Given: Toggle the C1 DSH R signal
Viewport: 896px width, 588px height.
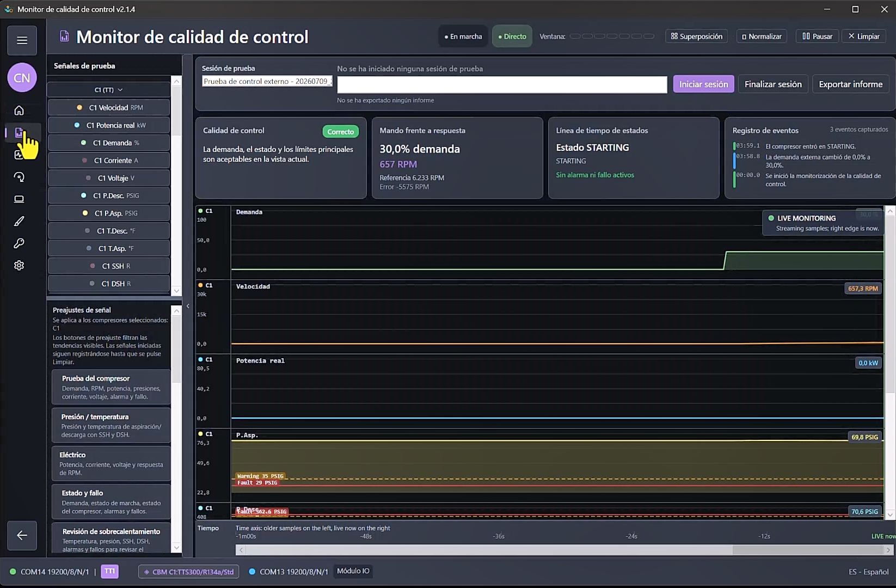Looking at the screenshot, I should click(109, 284).
